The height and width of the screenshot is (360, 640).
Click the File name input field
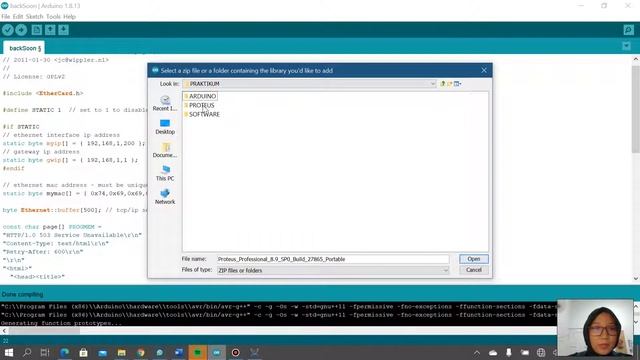coord(333,259)
